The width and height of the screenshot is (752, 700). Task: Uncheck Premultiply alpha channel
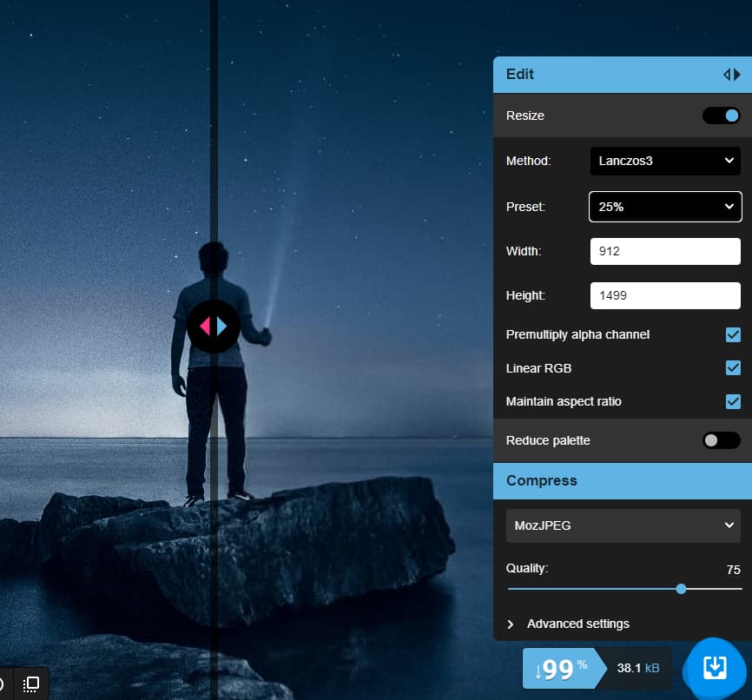733,334
